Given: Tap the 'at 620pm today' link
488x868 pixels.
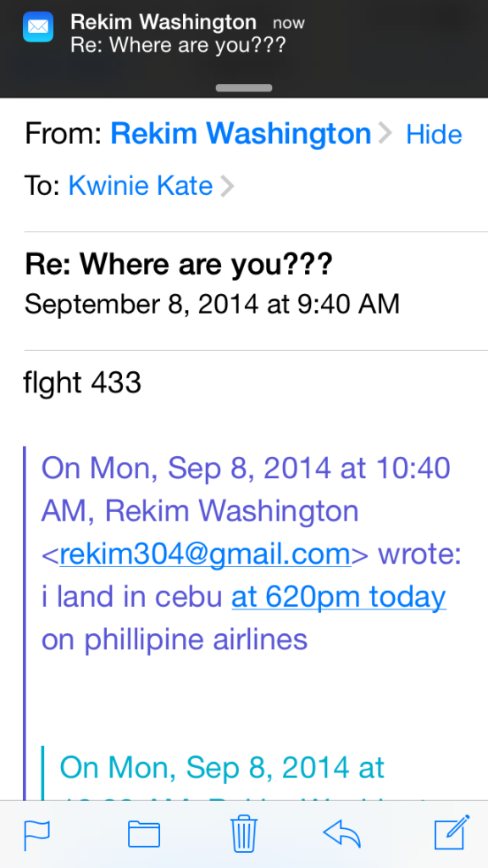Looking at the screenshot, I should (339, 597).
